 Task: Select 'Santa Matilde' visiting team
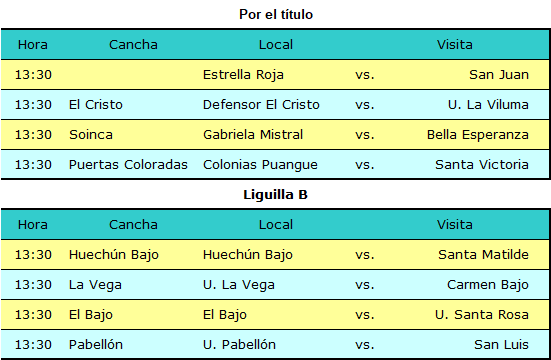483,254
